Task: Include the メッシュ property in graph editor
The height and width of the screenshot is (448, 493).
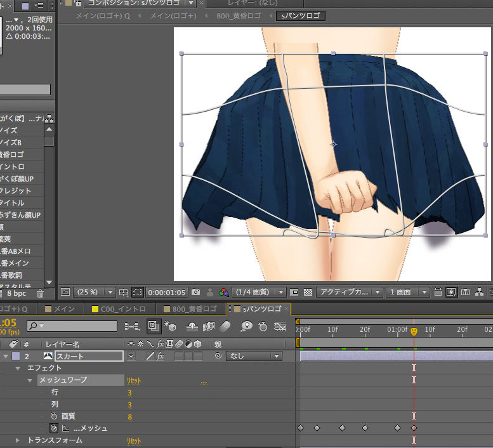Action: [65, 428]
